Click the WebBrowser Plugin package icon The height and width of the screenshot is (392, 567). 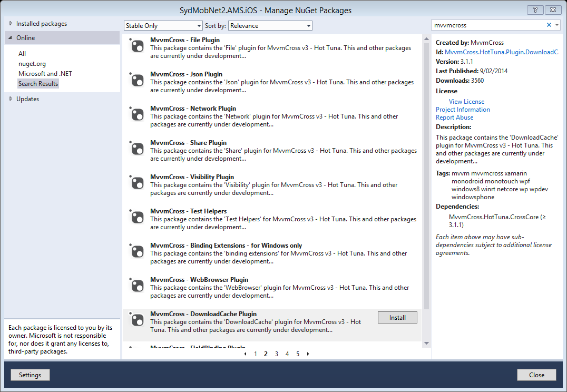136,286
